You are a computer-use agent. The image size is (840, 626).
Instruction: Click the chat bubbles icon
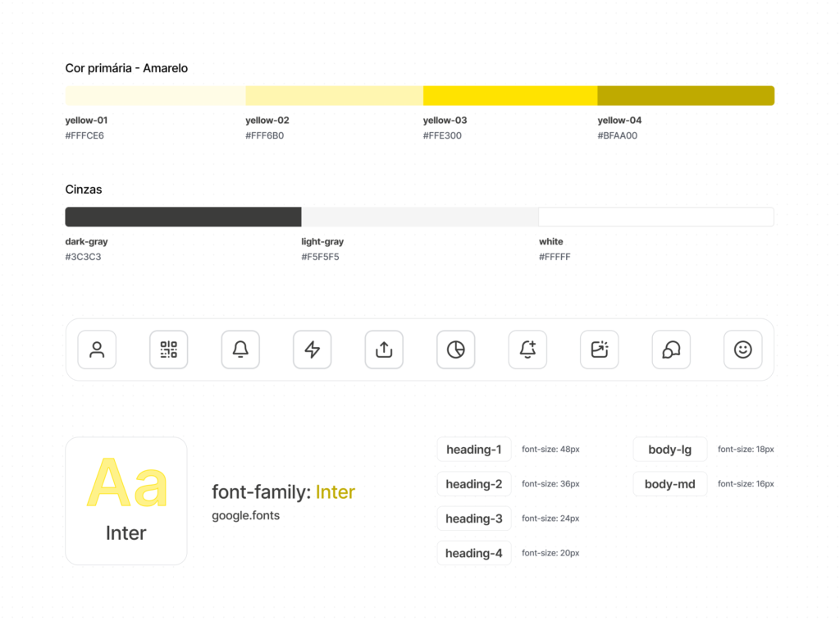coord(671,350)
